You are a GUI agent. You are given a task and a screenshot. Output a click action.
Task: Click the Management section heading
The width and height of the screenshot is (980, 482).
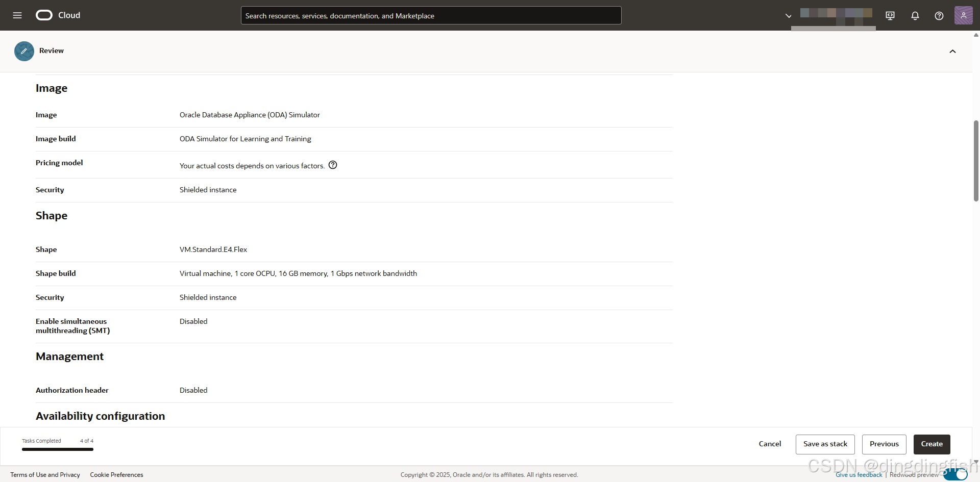pos(69,357)
